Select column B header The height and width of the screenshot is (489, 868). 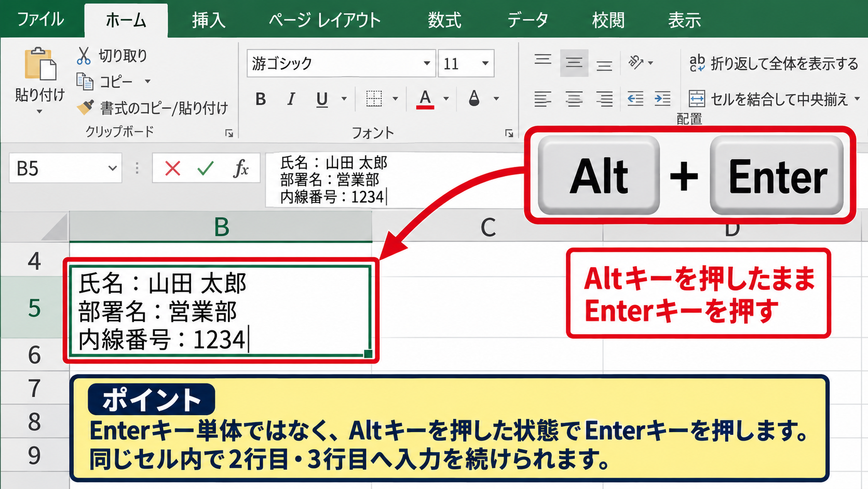tap(221, 227)
